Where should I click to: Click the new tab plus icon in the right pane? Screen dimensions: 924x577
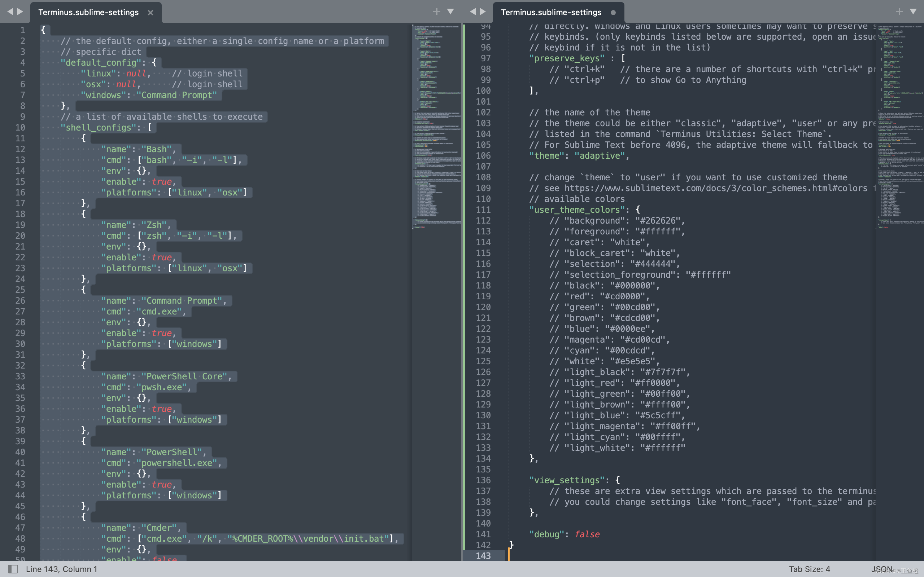[900, 12]
